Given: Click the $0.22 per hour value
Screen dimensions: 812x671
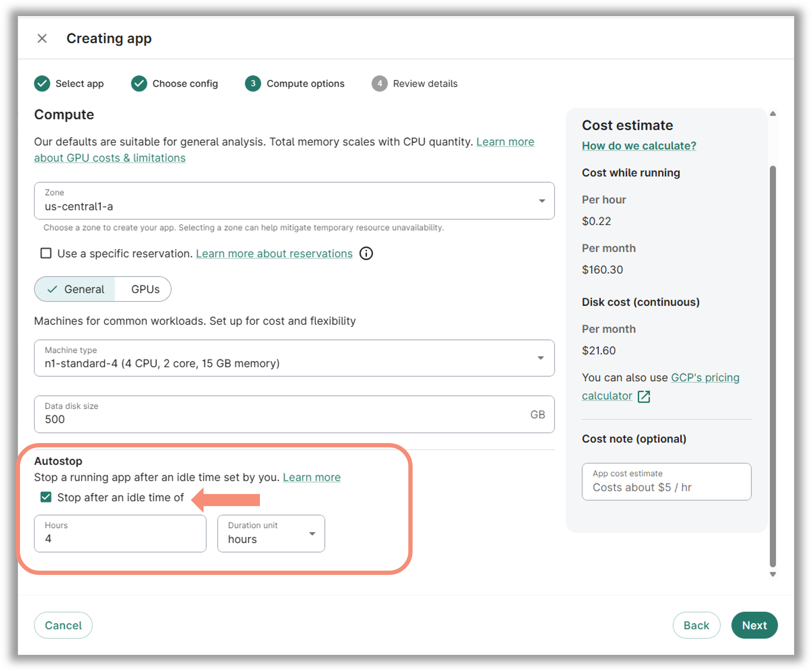Looking at the screenshot, I should [x=596, y=221].
